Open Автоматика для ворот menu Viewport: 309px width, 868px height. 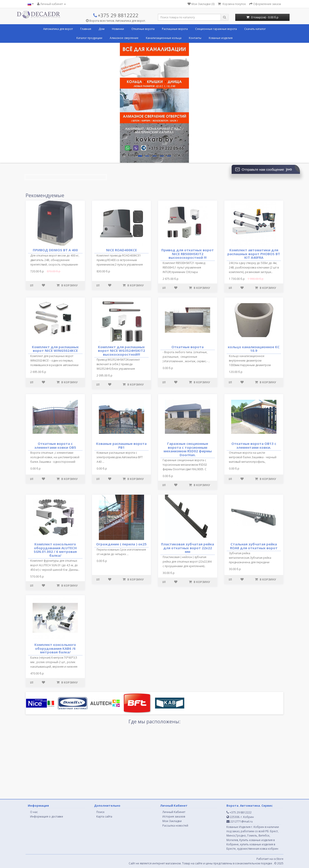pos(58,29)
